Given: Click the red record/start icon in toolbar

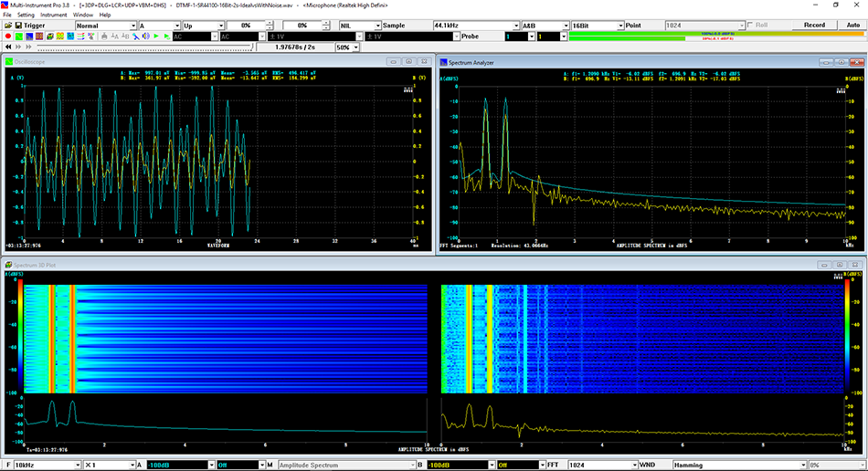Looking at the screenshot, I should click(8, 37).
